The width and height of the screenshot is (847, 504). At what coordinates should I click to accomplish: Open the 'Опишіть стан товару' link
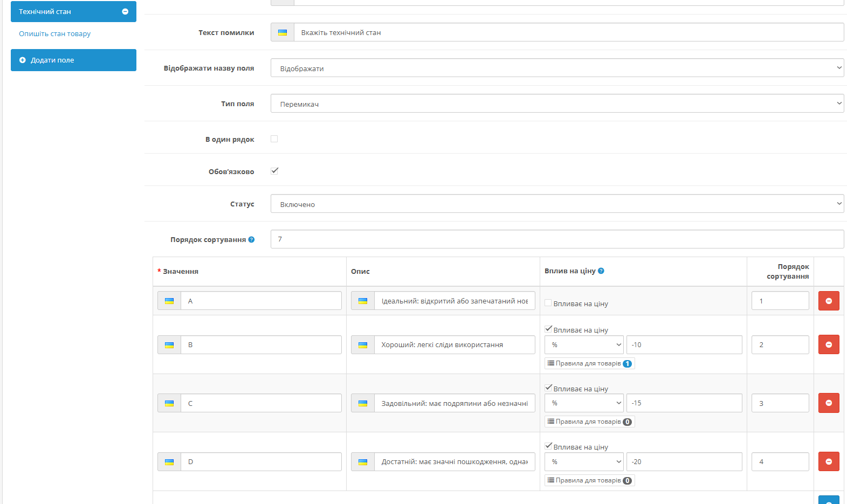click(x=54, y=33)
